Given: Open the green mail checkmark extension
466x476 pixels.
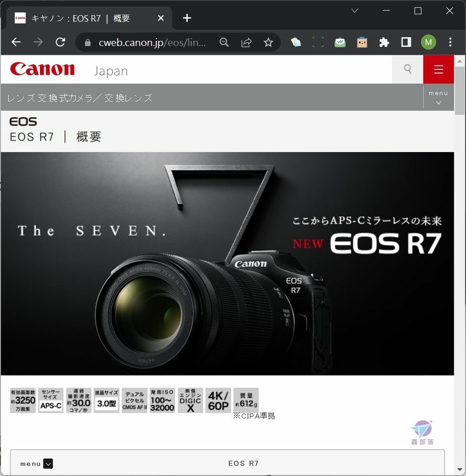Looking at the screenshot, I should pos(340,42).
